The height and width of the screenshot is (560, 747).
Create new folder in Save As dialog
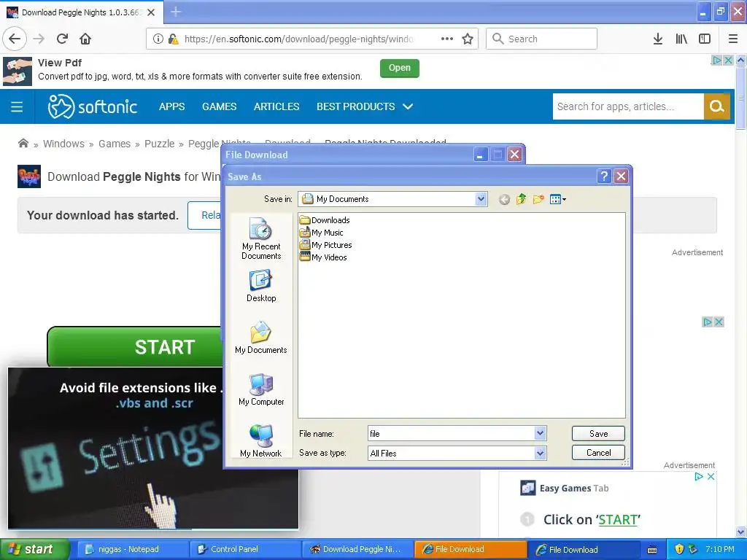538,199
